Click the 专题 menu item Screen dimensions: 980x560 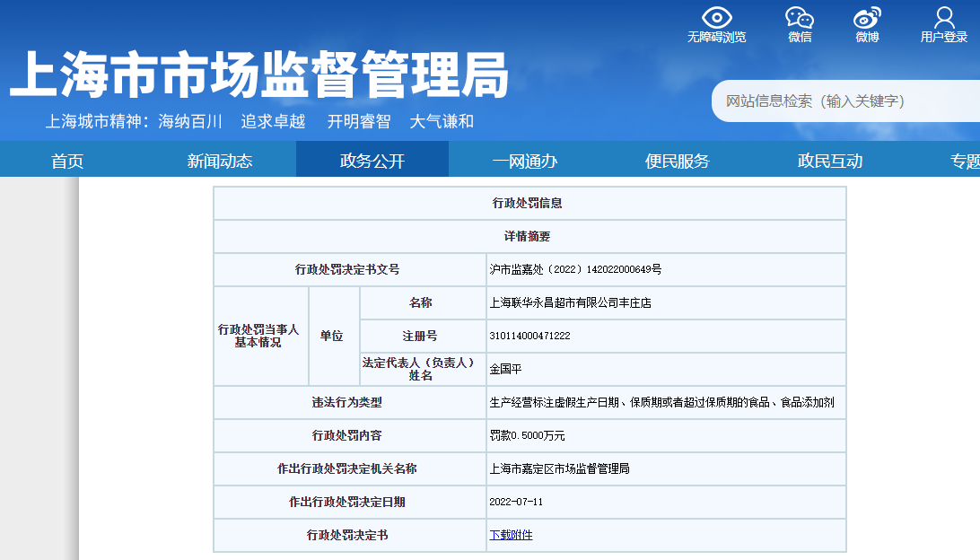pos(964,161)
